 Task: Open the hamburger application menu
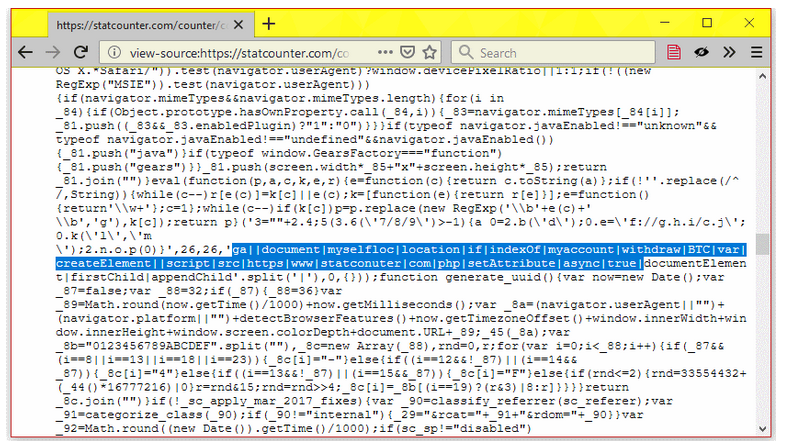[756, 52]
